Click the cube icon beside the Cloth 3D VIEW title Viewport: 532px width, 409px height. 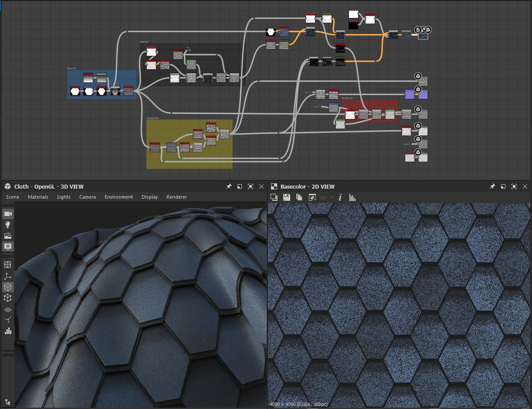coord(8,186)
